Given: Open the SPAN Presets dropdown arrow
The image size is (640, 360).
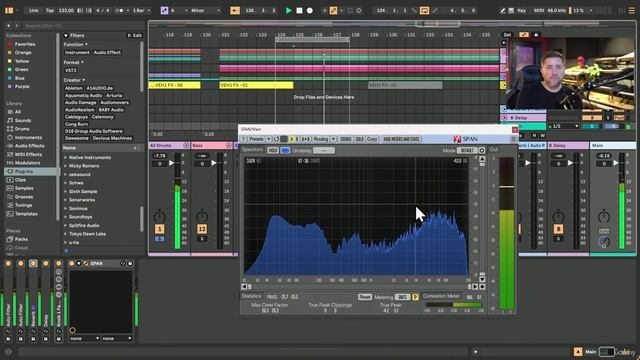Looking at the screenshot, I should [269, 139].
